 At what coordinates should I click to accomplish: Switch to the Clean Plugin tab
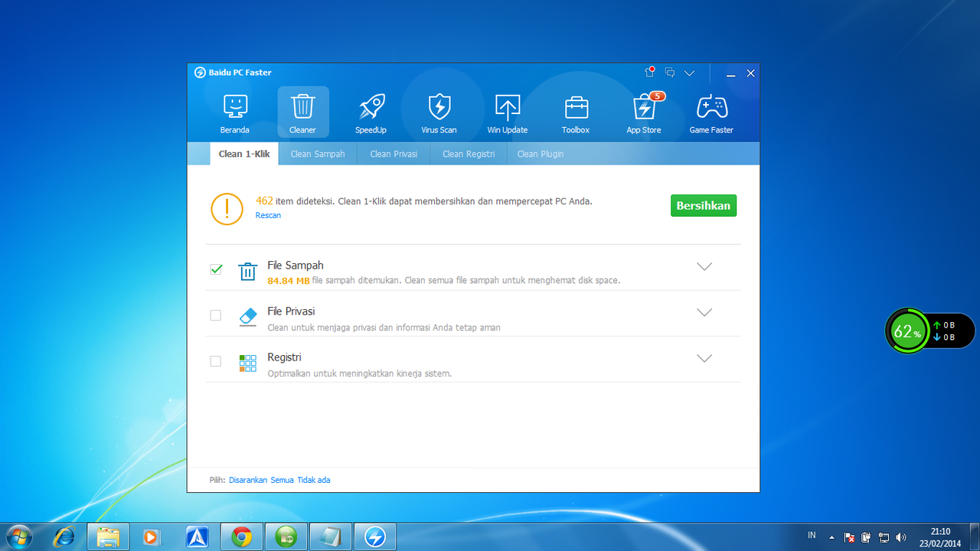click(x=541, y=154)
